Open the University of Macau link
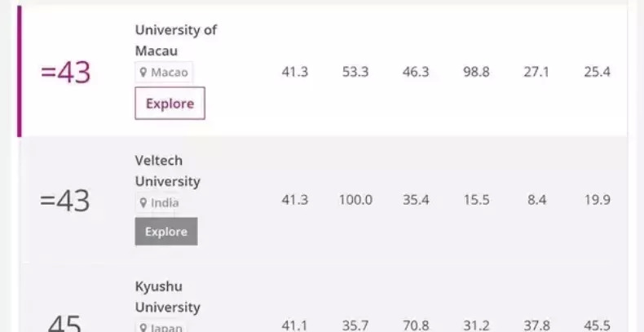The height and width of the screenshot is (332, 644). pos(175,40)
